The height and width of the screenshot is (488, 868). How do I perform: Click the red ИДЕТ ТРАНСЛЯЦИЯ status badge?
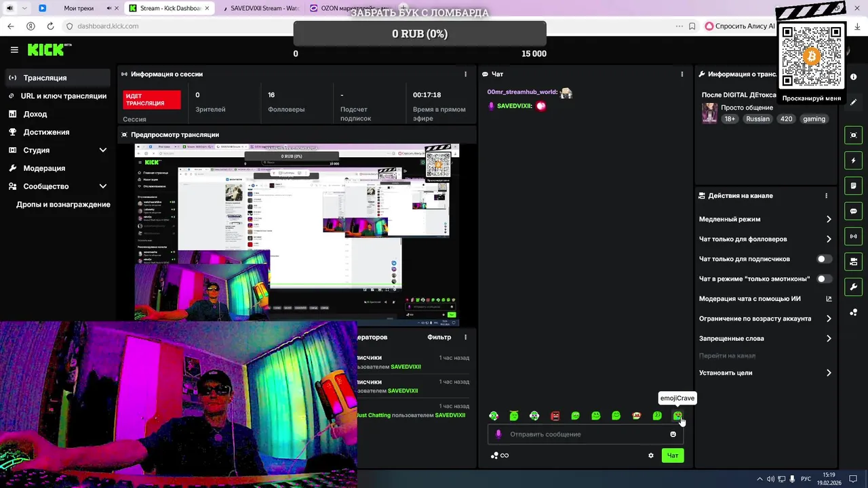click(152, 100)
